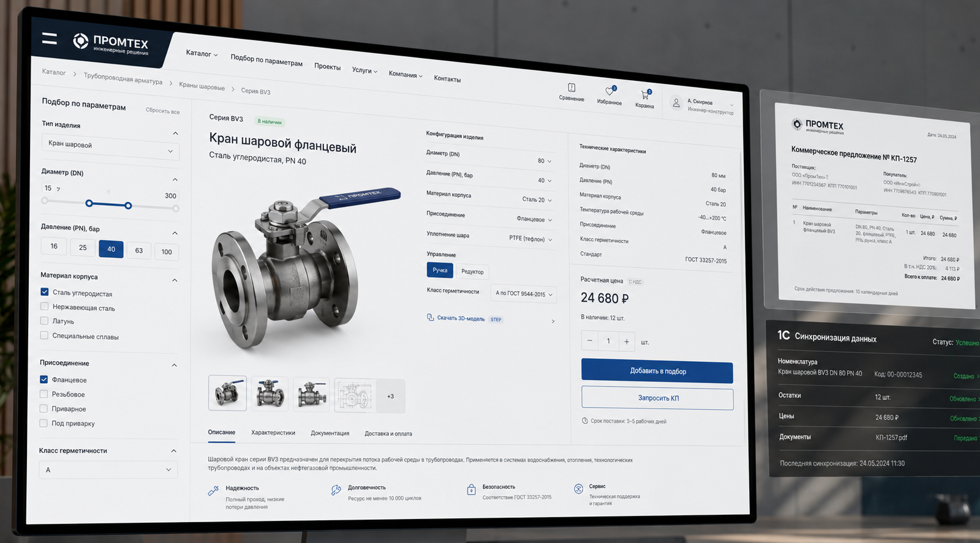Open the Услуги menu

[364, 70]
